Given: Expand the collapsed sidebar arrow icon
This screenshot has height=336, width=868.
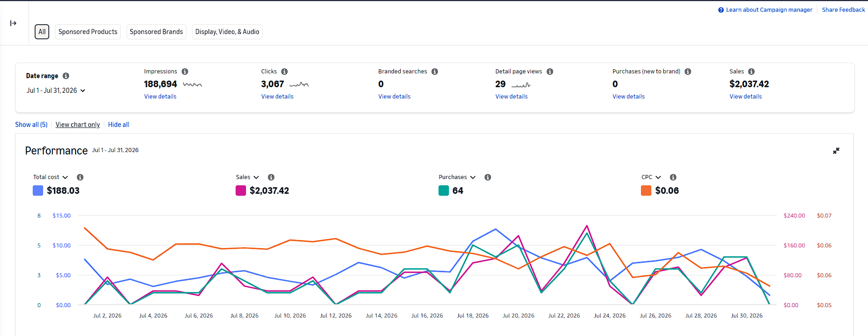Looking at the screenshot, I should point(13,23).
